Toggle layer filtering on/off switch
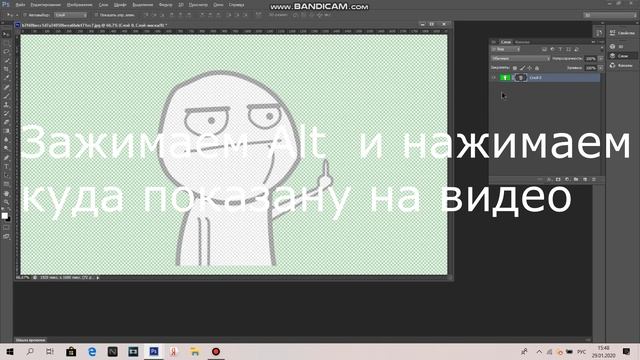Image resolution: width=640 pixels, height=360 pixels. click(601, 49)
